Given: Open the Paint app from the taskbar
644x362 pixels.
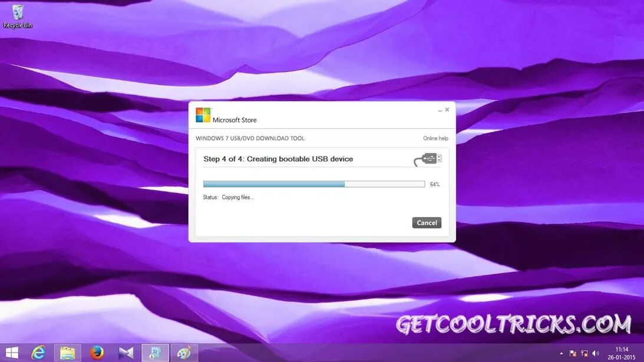Looking at the screenshot, I should coord(184,353).
